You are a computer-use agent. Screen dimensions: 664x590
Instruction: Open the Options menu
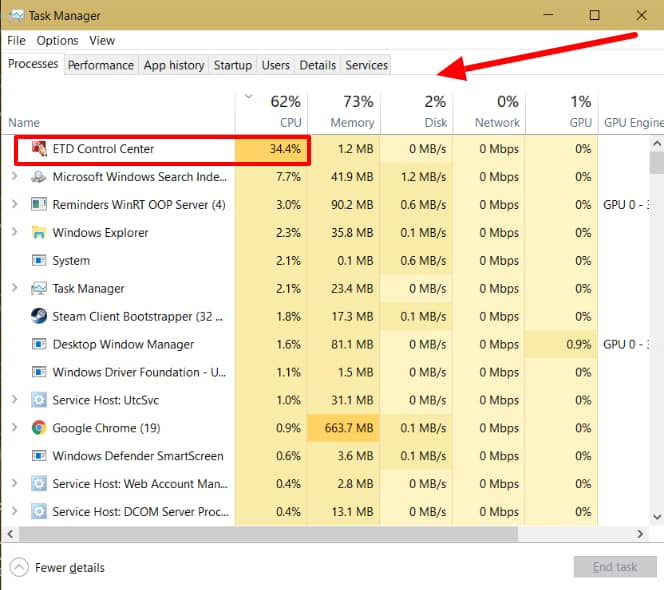[x=57, y=41]
